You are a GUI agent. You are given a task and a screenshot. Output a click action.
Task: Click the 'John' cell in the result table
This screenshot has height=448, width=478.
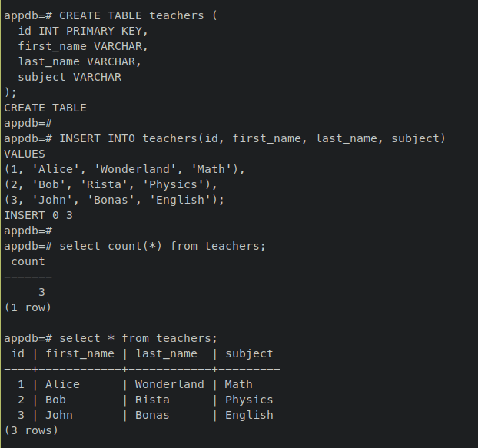tap(59, 415)
